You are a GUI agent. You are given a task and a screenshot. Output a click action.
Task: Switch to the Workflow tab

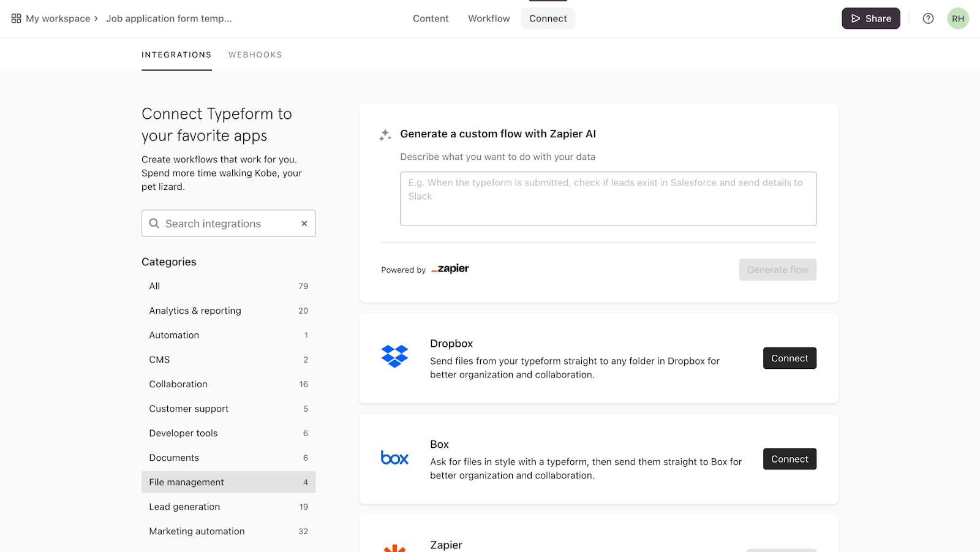pyautogui.click(x=489, y=18)
